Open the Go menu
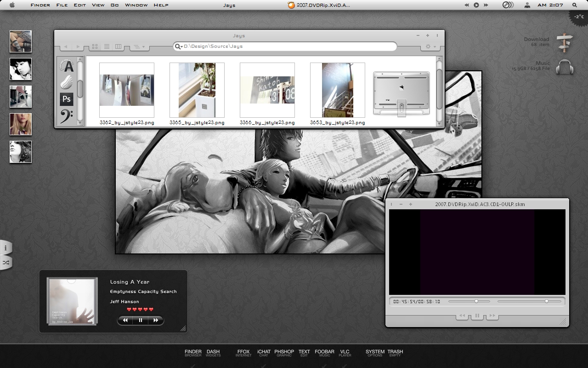Screen dimensions: 588x368 coord(115,5)
